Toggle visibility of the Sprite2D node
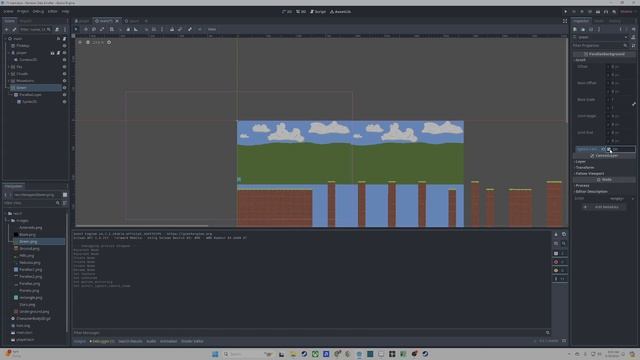Screen dimensions: 640x360 click(64, 102)
